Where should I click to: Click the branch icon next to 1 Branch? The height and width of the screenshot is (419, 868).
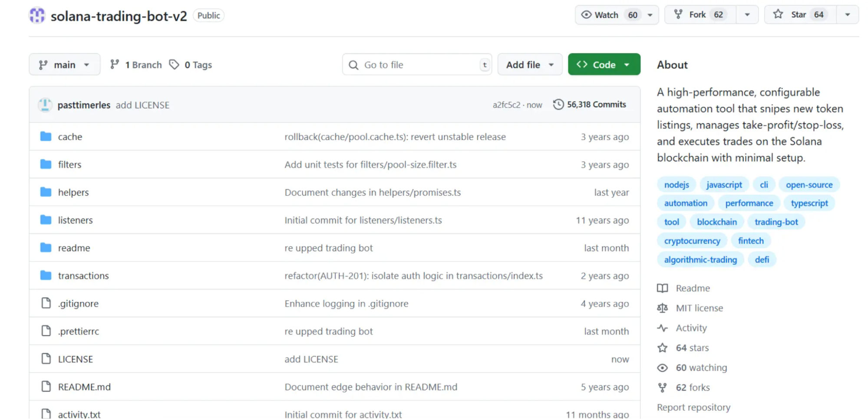click(x=115, y=65)
